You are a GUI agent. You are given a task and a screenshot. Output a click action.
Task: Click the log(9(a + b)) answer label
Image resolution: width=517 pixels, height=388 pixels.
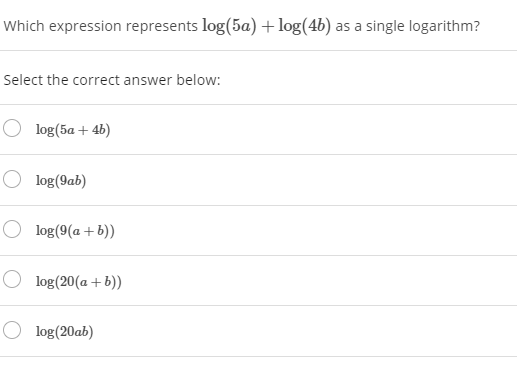tap(75, 231)
